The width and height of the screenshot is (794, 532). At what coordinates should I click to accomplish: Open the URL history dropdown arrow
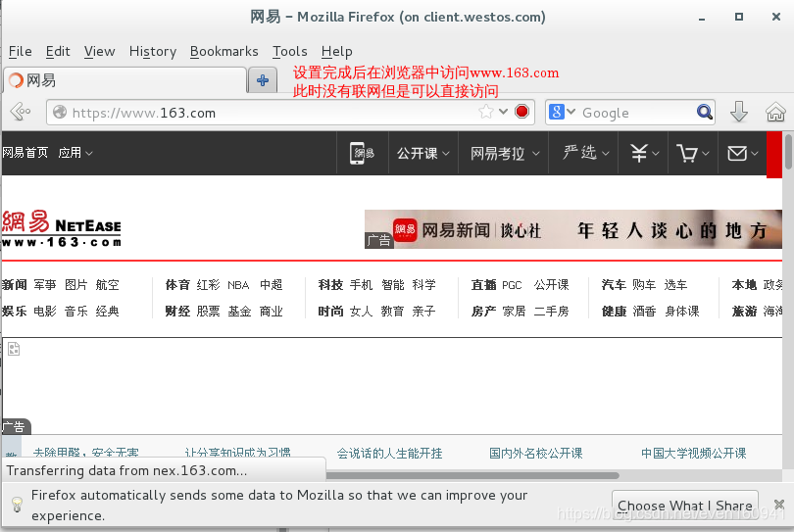[x=503, y=112]
